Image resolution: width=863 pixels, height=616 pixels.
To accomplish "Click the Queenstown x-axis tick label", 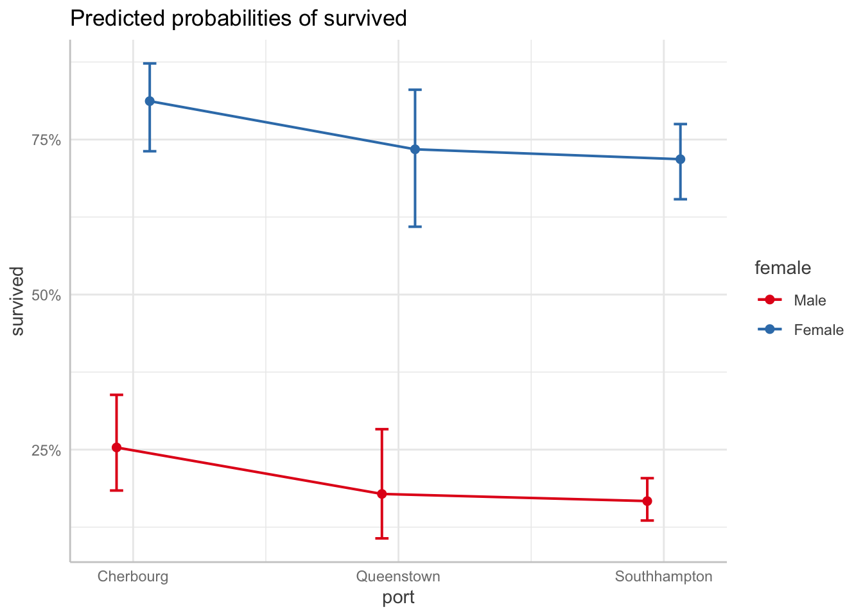I will click(x=398, y=576).
